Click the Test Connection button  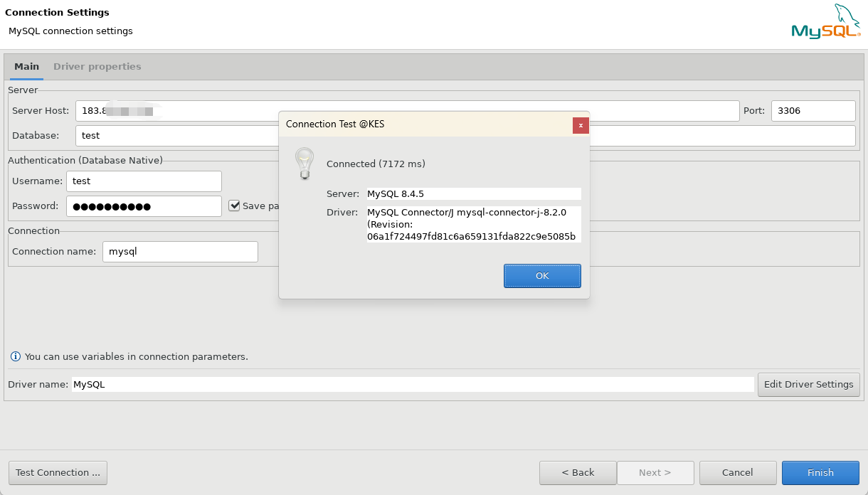pyautogui.click(x=58, y=472)
